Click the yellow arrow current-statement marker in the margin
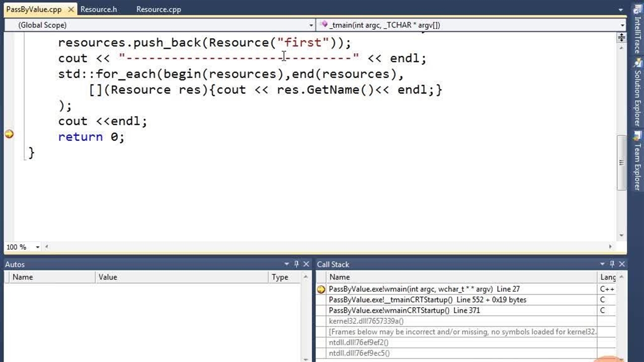Screen dimensions: 644x362 click(x=9, y=134)
